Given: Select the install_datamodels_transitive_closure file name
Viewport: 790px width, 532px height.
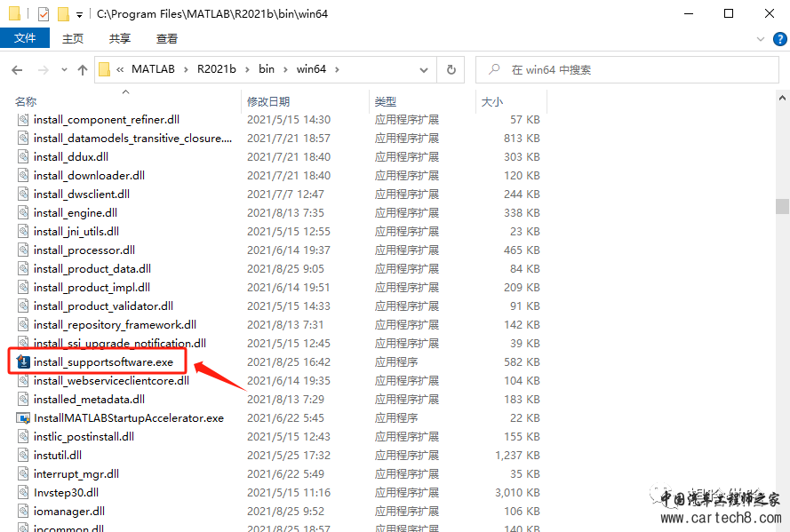Looking at the screenshot, I should click(133, 139).
